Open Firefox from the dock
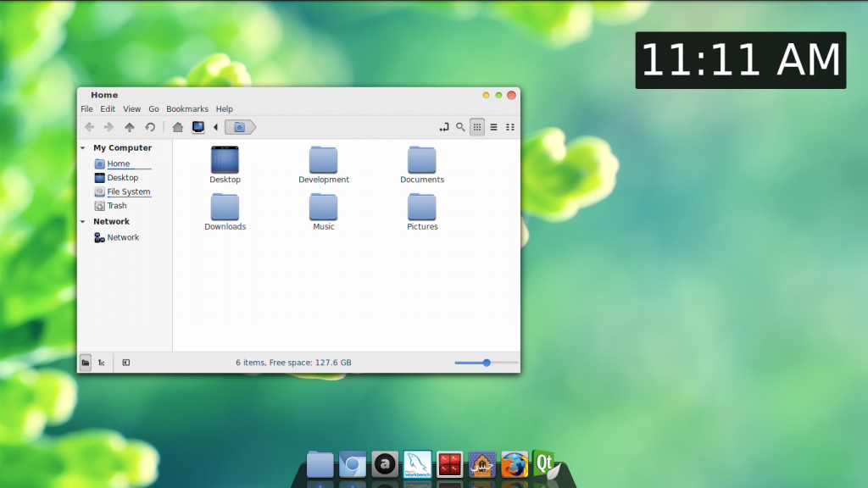This screenshot has width=868, height=488. coord(515,464)
